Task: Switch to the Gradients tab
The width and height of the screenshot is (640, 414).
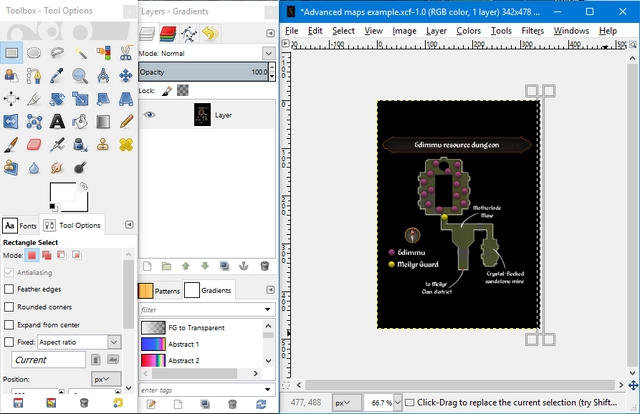Action: tap(209, 290)
